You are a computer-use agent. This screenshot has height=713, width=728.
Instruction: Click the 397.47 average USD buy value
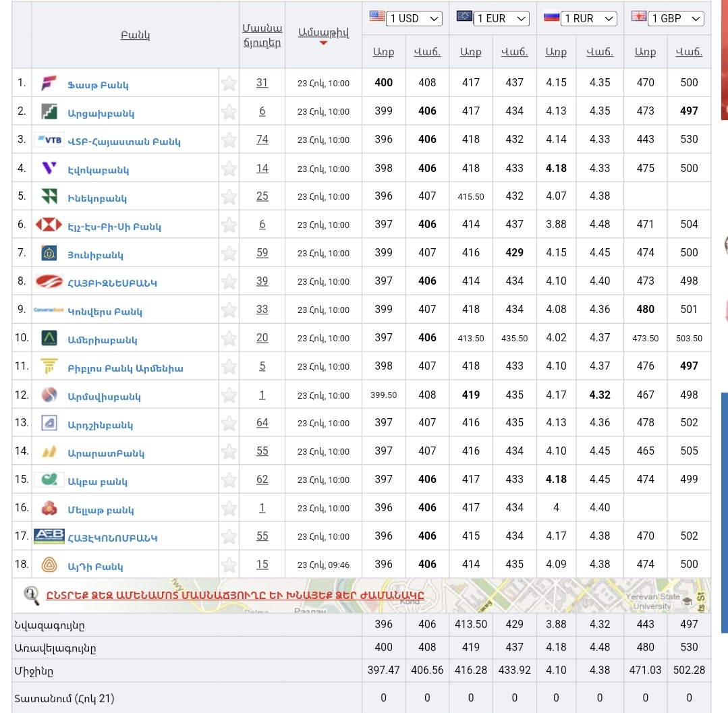point(383,671)
